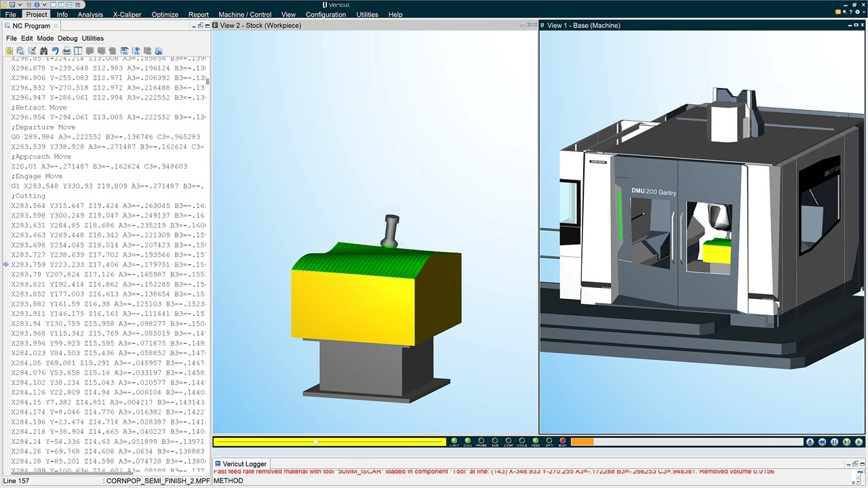Pause the simulation
This screenshot has height=488, width=868.
pyautogui.click(x=834, y=442)
